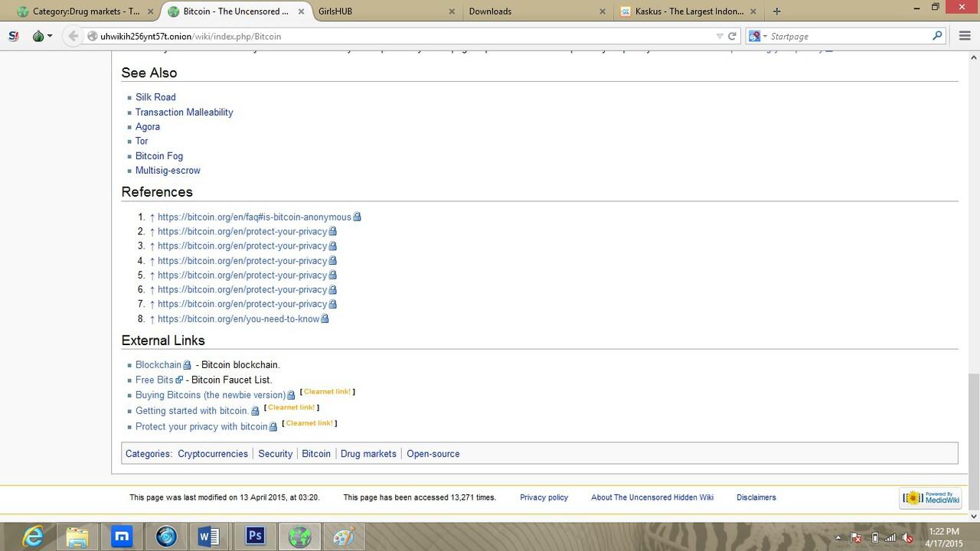980x551 pixels.
Task: Open reference 2 protect-your-privacy link
Action: (x=242, y=231)
